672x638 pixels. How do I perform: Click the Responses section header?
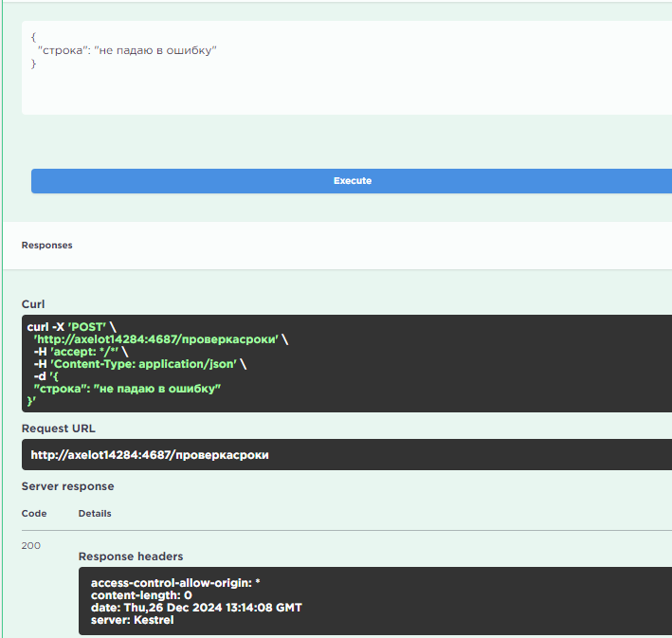[x=47, y=246]
